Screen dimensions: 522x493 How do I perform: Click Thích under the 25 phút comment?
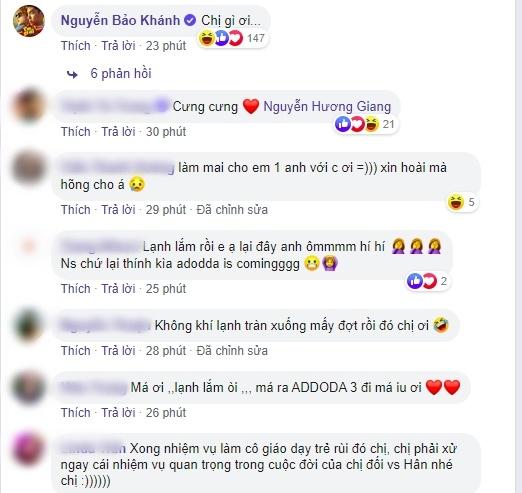point(76,289)
